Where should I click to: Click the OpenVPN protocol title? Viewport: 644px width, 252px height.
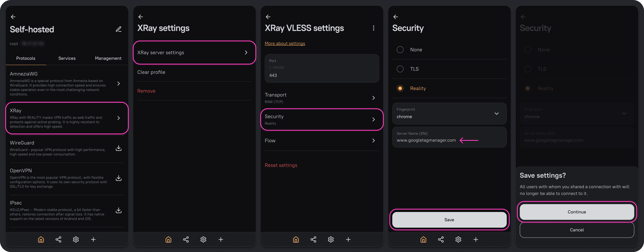coord(21,171)
